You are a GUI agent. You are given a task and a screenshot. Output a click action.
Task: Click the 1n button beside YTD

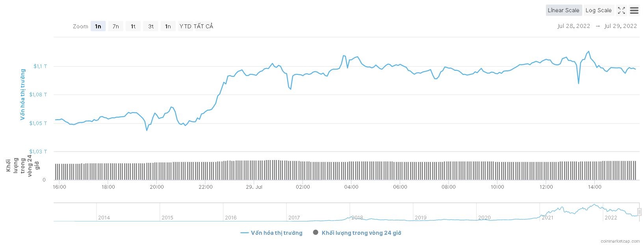(x=168, y=26)
